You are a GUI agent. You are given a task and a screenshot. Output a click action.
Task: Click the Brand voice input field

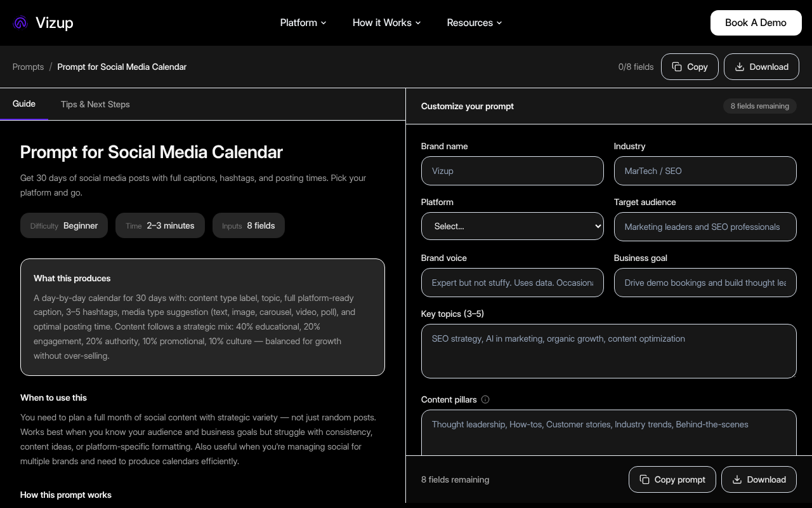(513, 283)
